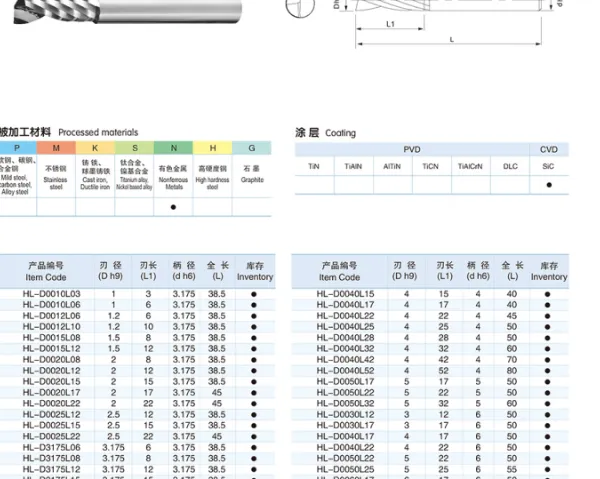Click the 'Processed materials' heading

(98, 132)
